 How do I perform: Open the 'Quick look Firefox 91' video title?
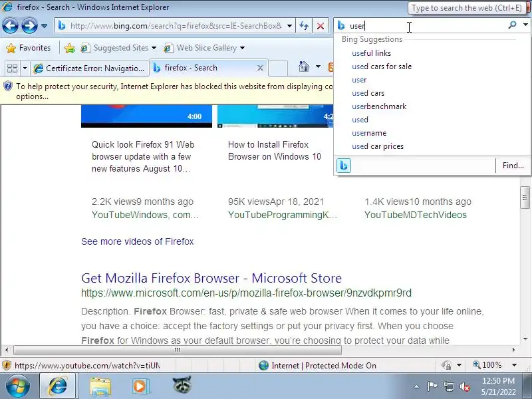tap(143, 156)
